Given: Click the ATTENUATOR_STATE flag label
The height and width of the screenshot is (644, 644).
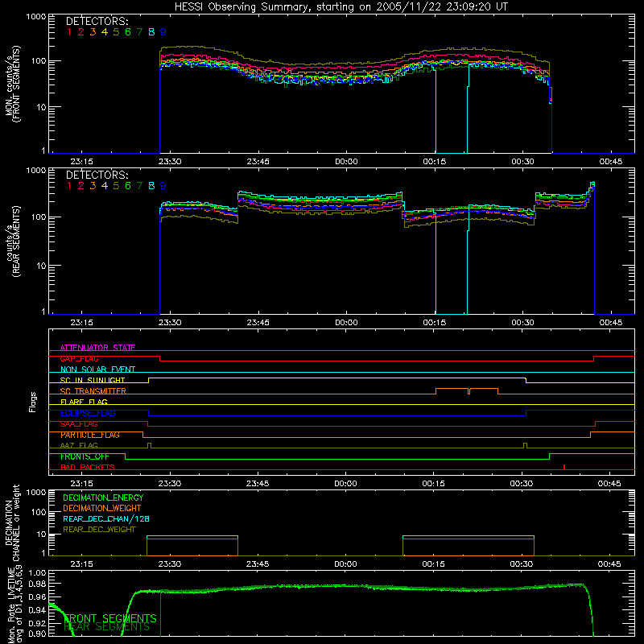Looking at the screenshot, I should (97, 348).
